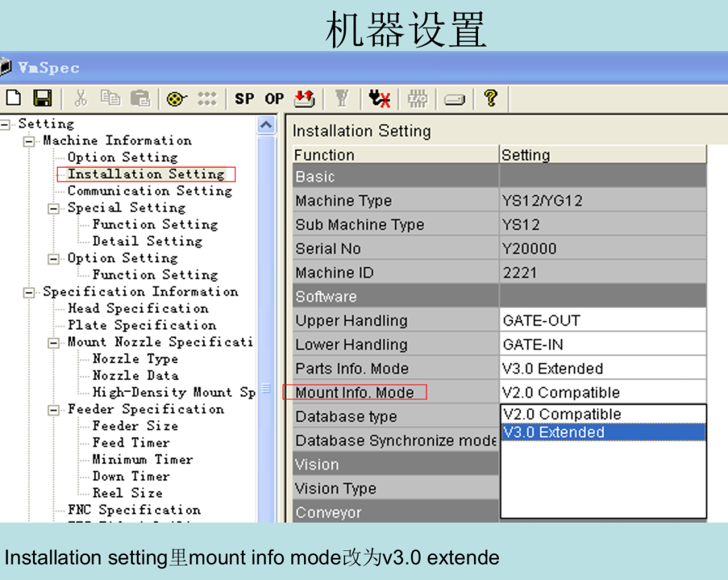Click the Setting column header
The image size is (728, 580).
point(603,154)
